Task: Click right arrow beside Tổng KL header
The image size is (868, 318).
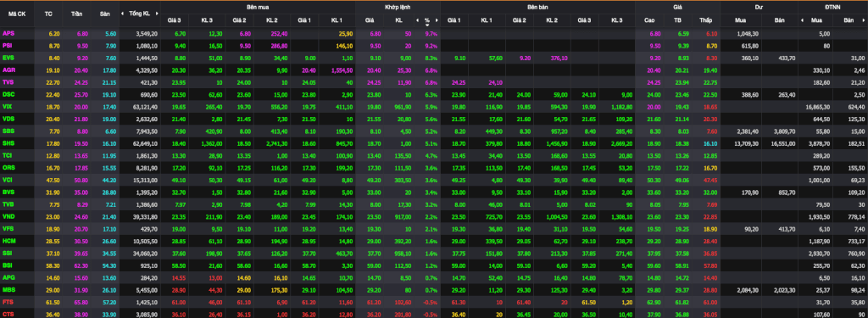Action: [156, 14]
